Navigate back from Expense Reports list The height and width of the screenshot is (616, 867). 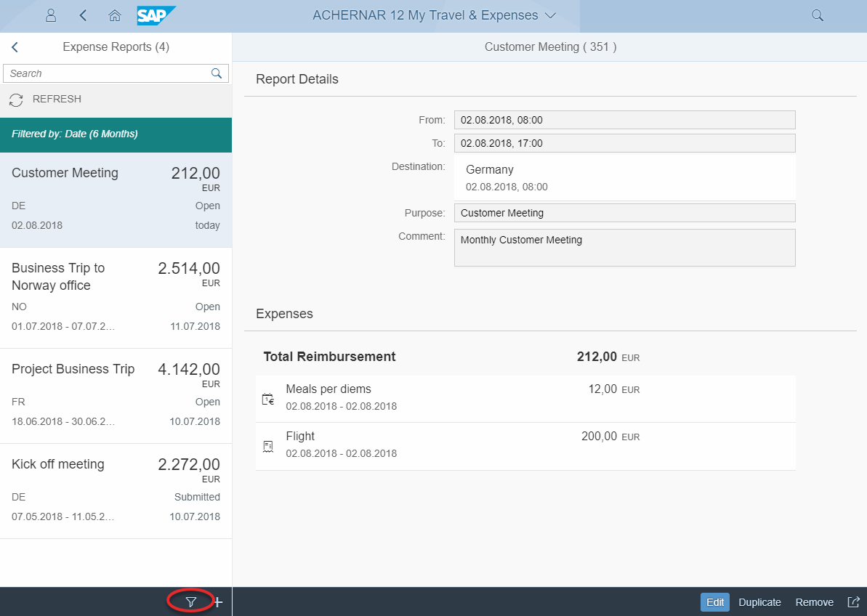[x=15, y=47]
